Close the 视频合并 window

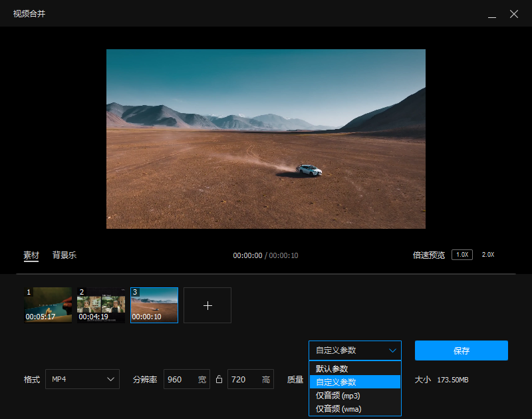(x=513, y=14)
